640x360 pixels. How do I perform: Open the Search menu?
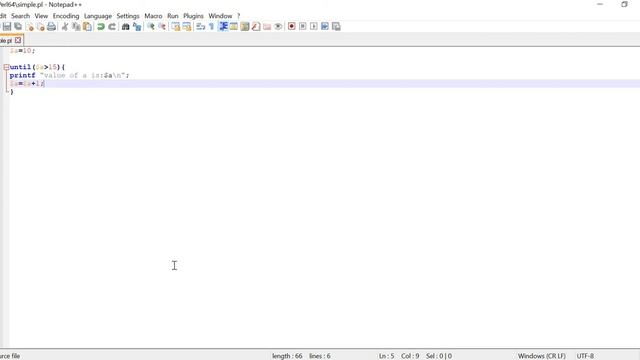[x=20, y=16]
